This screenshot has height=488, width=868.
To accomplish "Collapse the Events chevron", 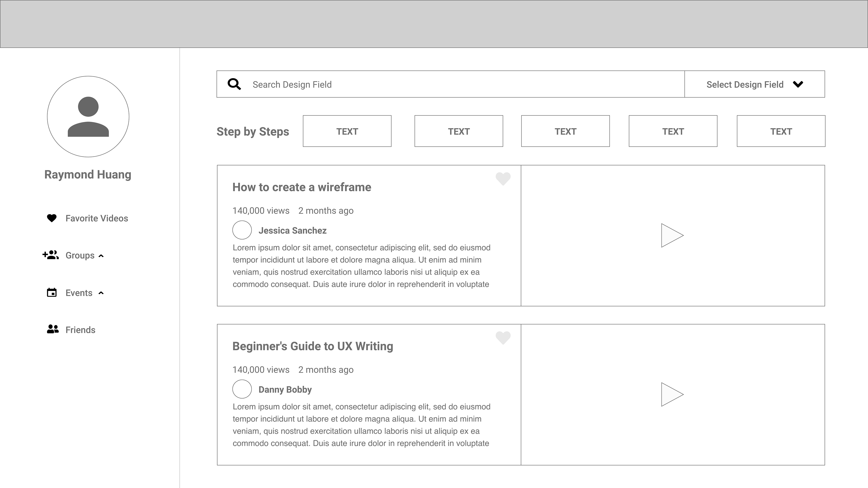I will [101, 293].
